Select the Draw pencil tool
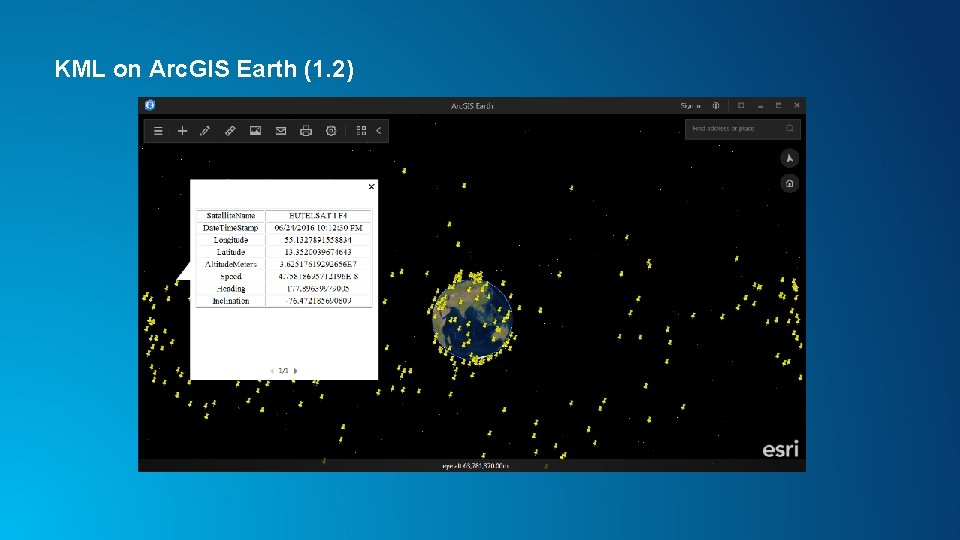The height and width of the screenshot is (540, 960). (x=205, y=130)
